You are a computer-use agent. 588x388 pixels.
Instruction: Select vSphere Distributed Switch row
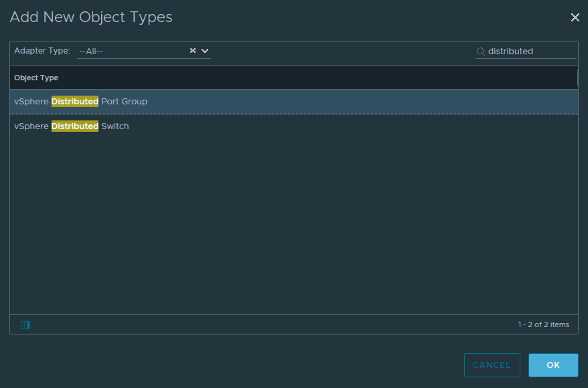click(x=293, y=126)
